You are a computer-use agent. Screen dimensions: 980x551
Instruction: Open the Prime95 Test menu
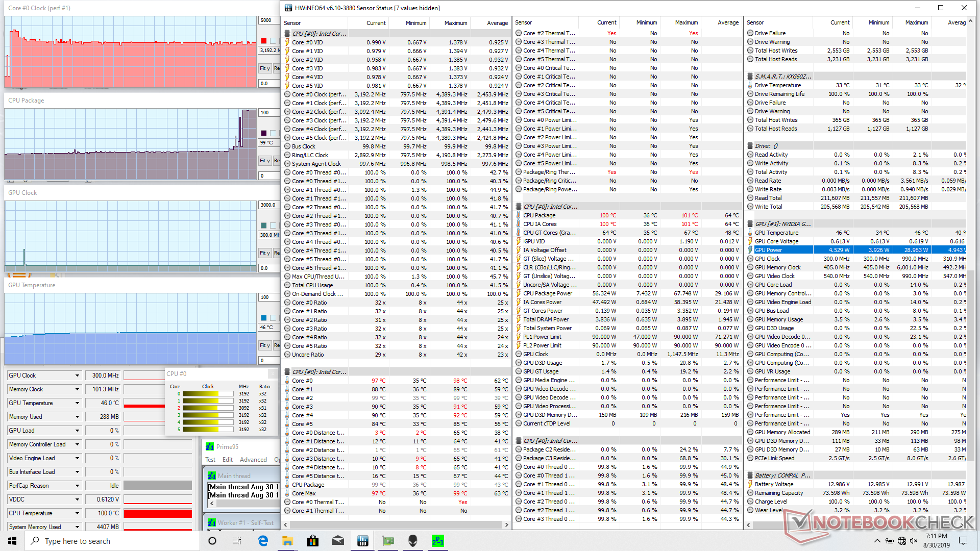[x=210, y=460]
